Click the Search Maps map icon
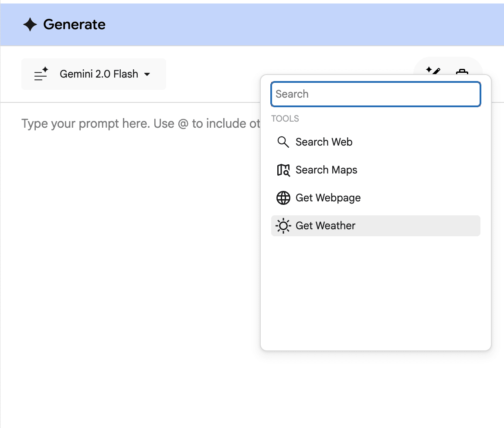This screenshot has width=504, height=428. pyautogui.click(x=283, y=170)
